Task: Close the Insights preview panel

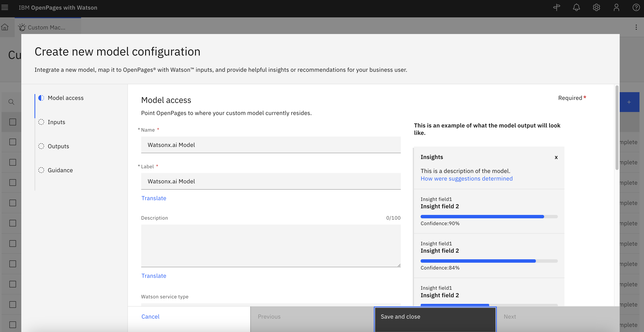Action: pyautogui.click(x=556, y=157)
